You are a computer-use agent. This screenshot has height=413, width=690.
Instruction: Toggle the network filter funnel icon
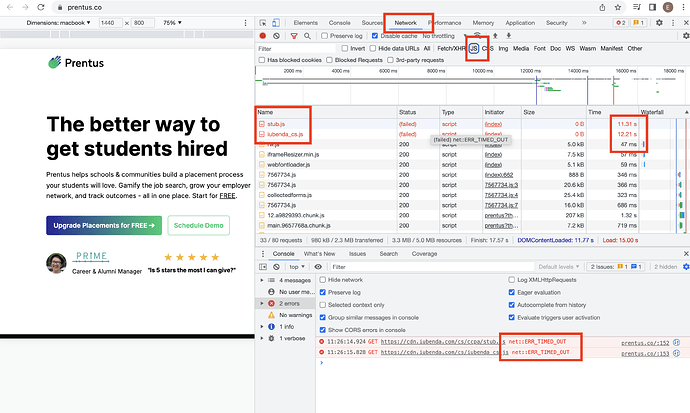coord(294,36)
